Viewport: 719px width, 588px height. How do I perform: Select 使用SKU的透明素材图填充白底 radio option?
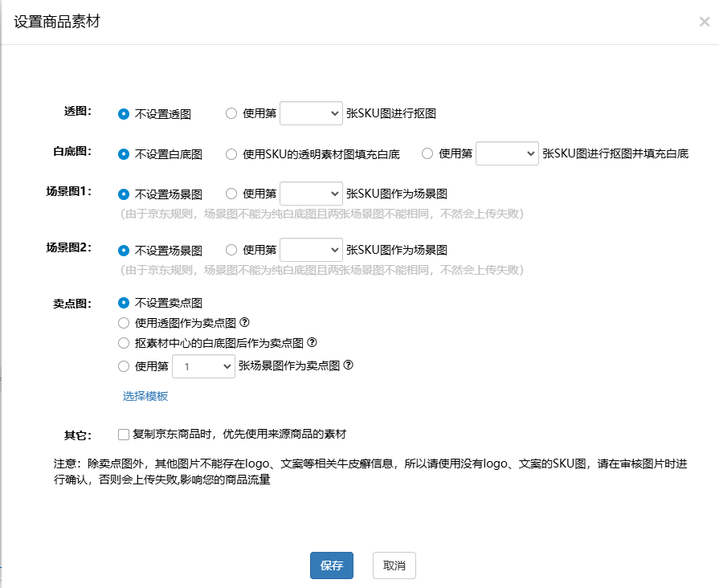tap(231, 153)
